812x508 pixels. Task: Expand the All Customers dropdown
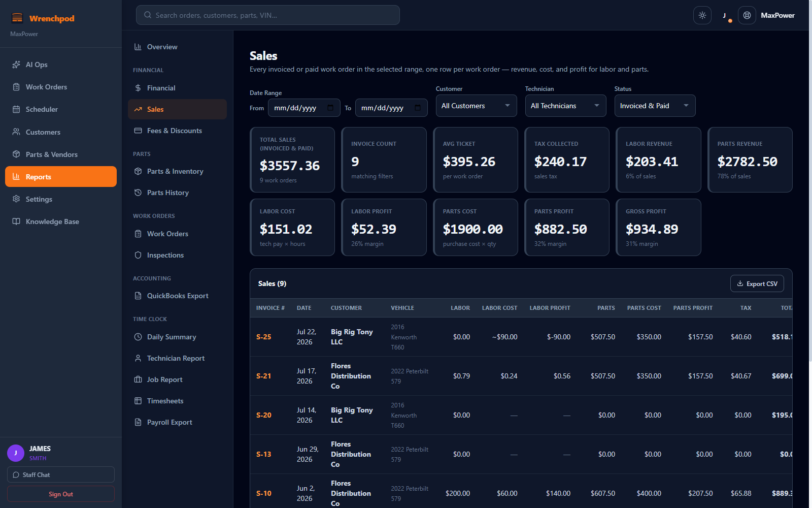point(477,106)
